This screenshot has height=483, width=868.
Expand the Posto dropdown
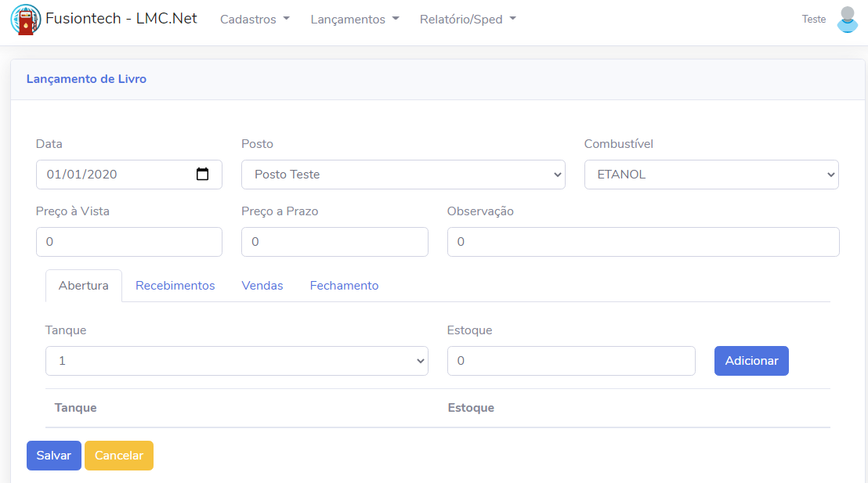[x=403, y=175]
